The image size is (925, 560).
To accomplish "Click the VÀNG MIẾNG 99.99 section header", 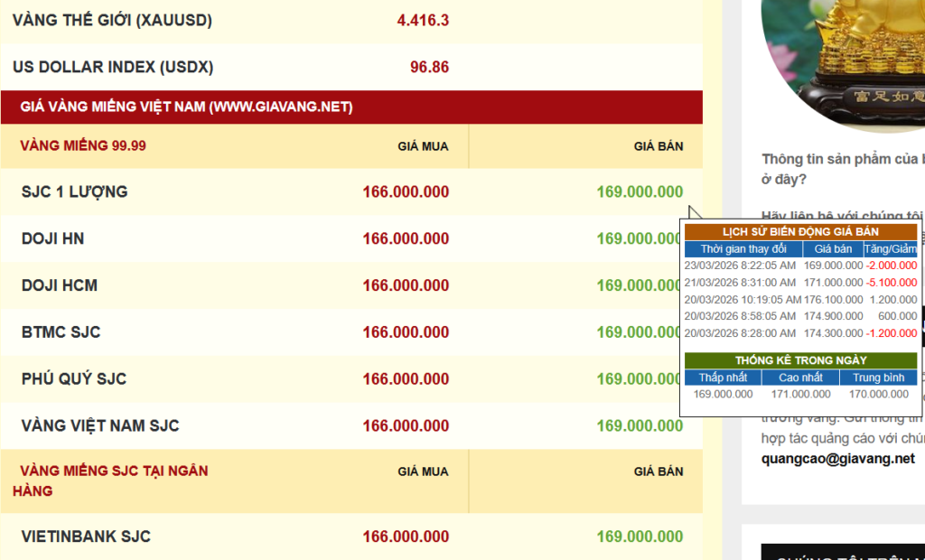I will tap(83, 145).
